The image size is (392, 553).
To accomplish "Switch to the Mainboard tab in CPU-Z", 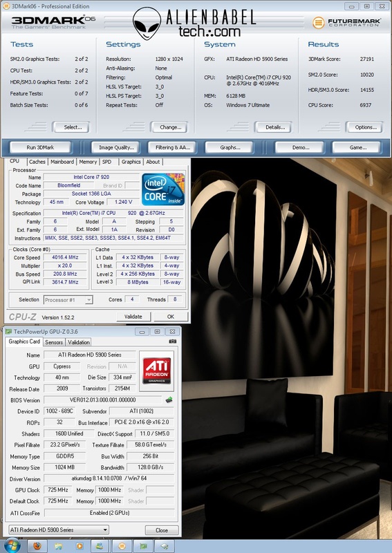I will [62, 162].
